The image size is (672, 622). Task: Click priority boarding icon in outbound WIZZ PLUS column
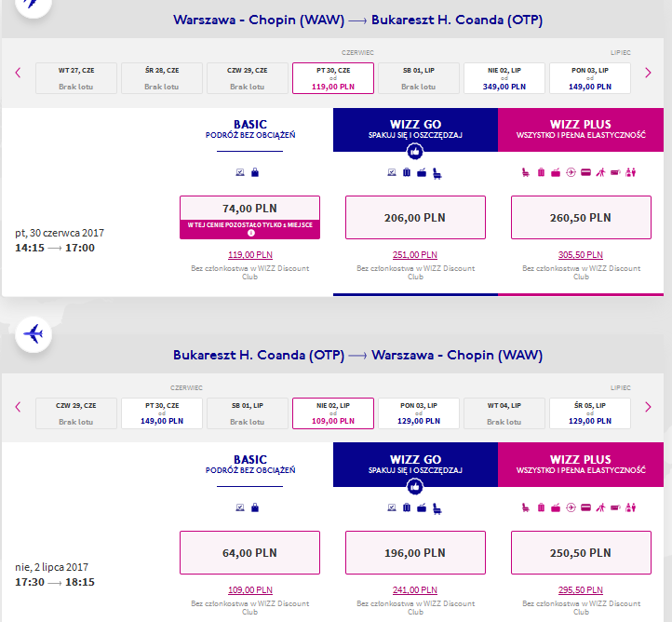[601, 172]
